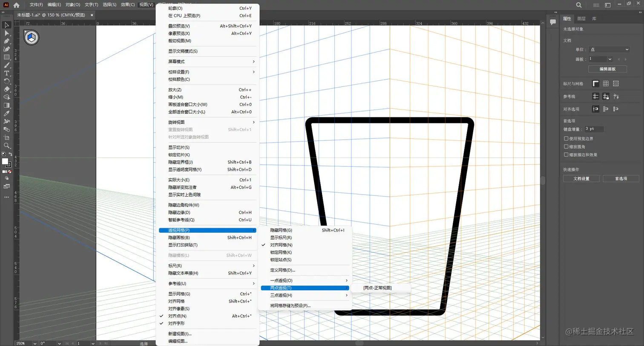This screenshot has height=346, width=644.
Task: Select the Gradient tool
Action: pos(7,106)
